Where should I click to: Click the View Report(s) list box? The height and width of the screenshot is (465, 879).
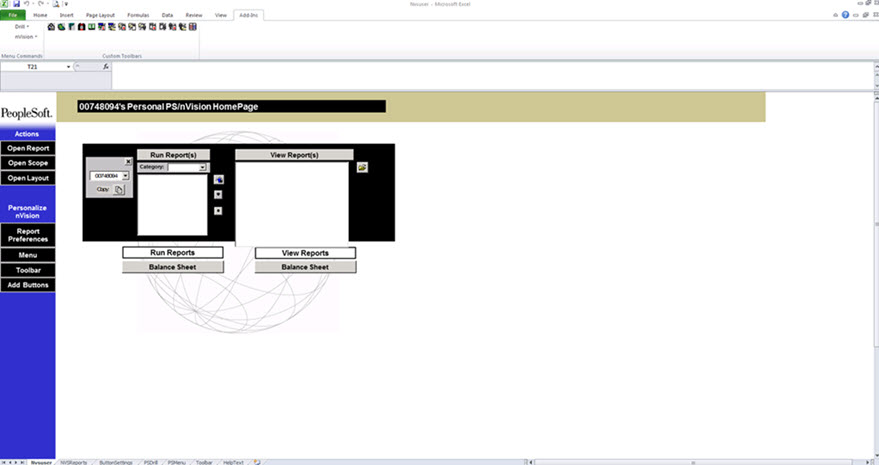(x=292, y=204)
